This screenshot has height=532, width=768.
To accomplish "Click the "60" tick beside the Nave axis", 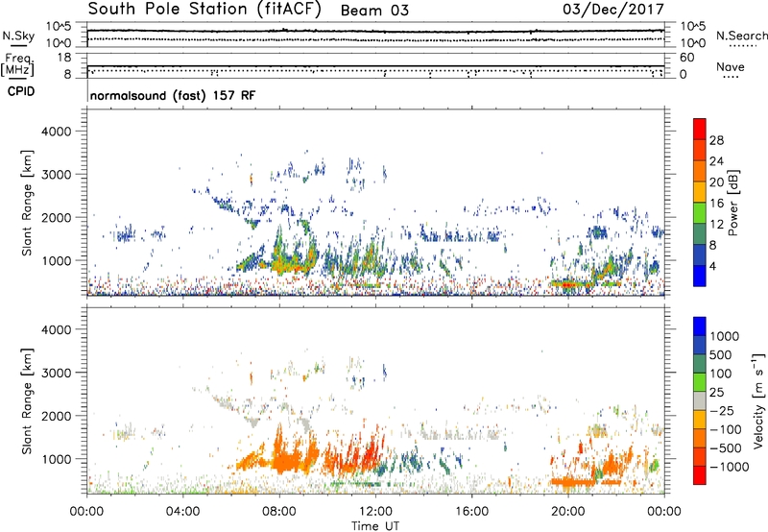I will point(687,58).
